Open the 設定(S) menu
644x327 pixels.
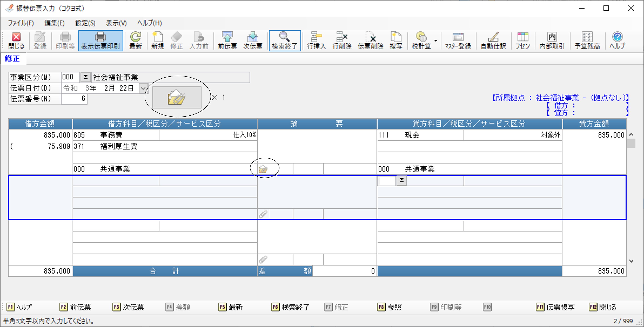[x=85, y=23]
